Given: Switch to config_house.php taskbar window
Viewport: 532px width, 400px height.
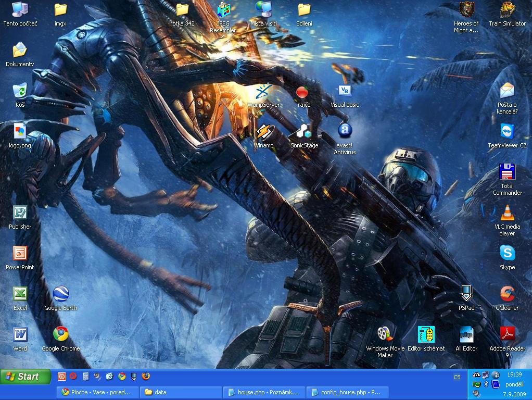Looking at the screenshot, I should 347,392.
